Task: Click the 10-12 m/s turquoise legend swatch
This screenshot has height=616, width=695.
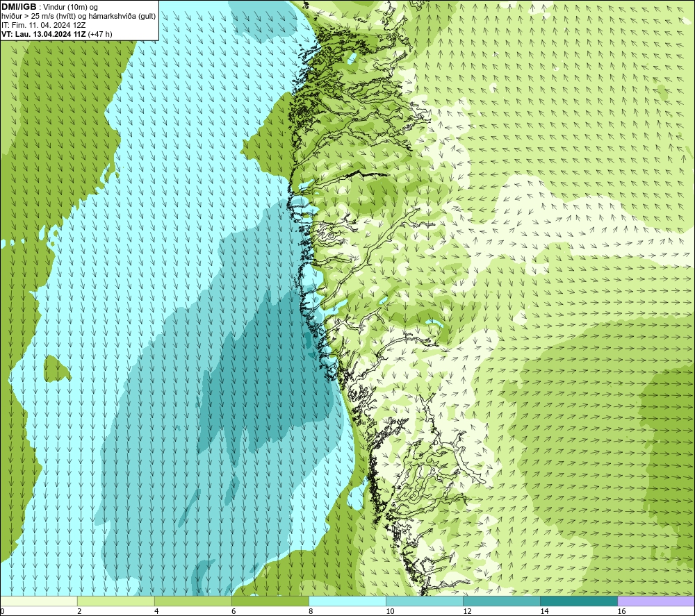Action: click(x=424, y=601)
